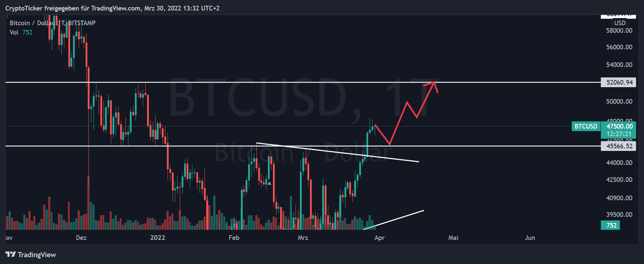
Task: Click the small gray triangle marker on the chart
Action: click(269, 183)
